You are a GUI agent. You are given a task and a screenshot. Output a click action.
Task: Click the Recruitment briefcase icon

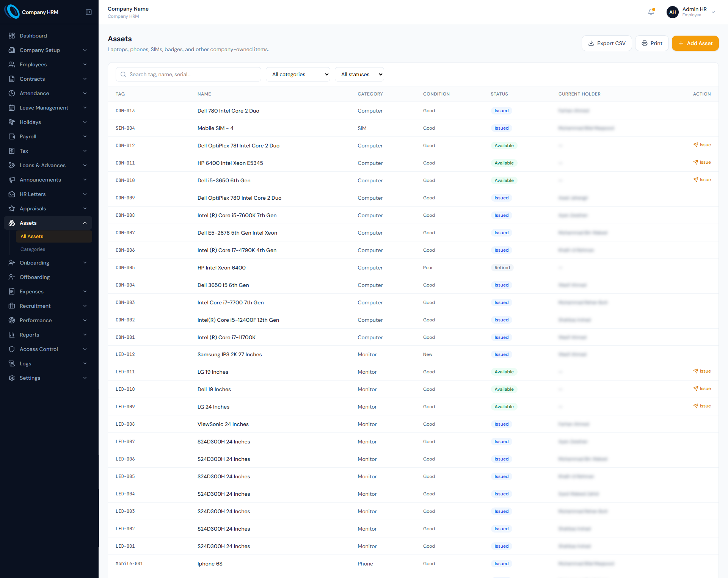tap(12, 306)
